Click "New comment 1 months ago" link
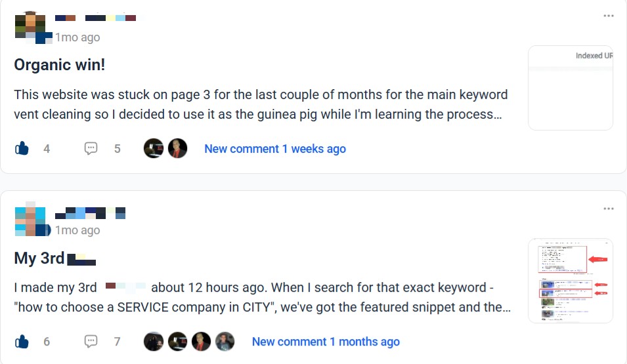Viewport: 627px width, 364px height. pos(325,342)
